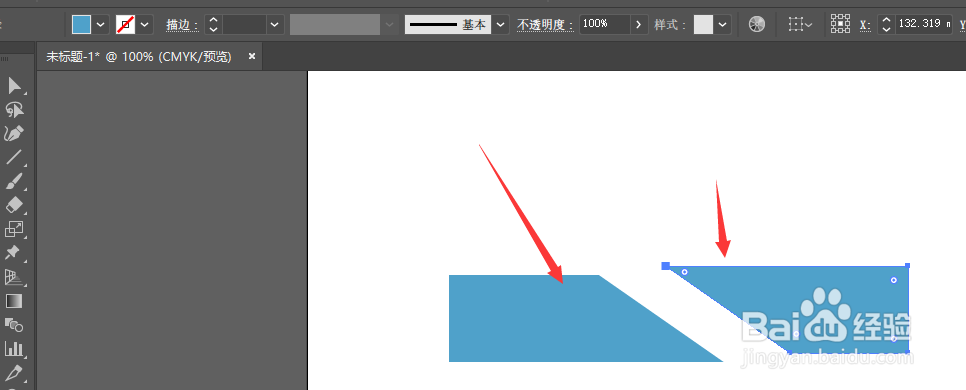Viewport: 966px width, 390px height.
Task: Click the 基本 brush stroke preview
Action: 448,25
